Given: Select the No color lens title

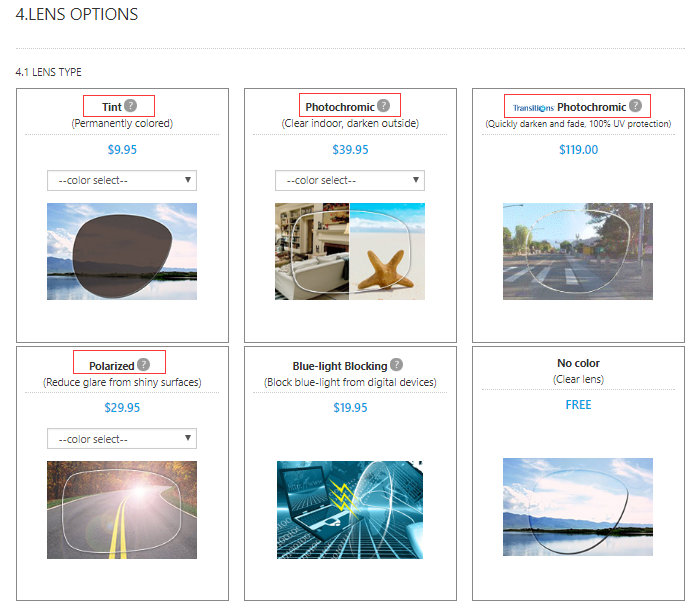Looking at the screenshot, I should tap(579, 363).
